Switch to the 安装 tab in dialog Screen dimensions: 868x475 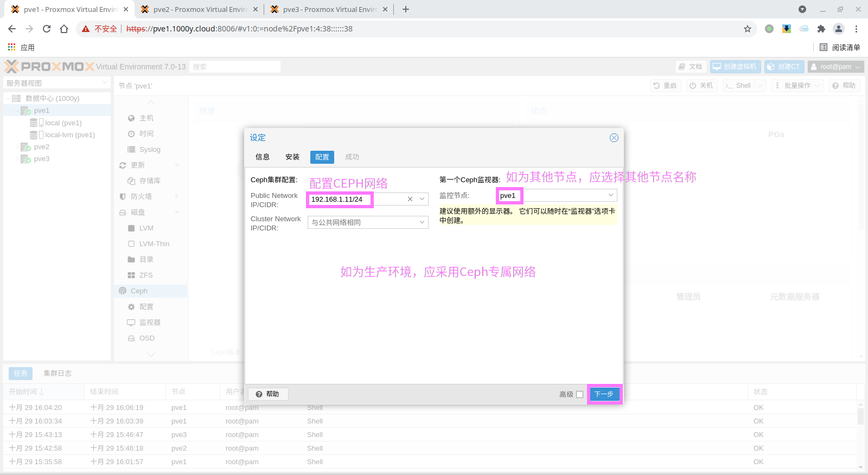click(292, 157)
